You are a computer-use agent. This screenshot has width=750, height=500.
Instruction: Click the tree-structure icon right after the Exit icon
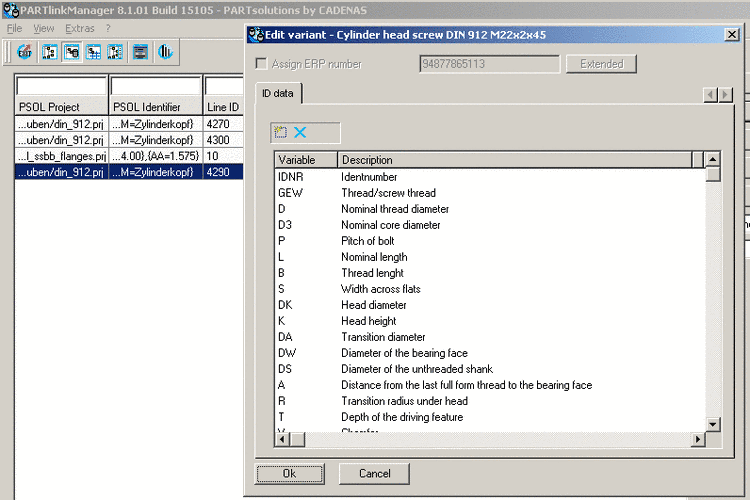(x=49, y=52)
